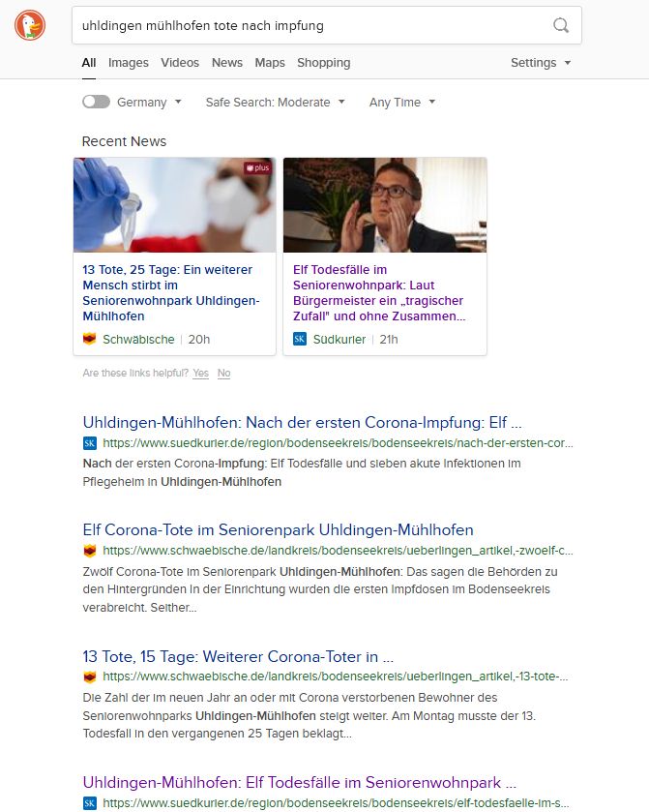
Task: Click SK favicon beside elf-todesfaelle result URL
Action: (x=90, y=803)
